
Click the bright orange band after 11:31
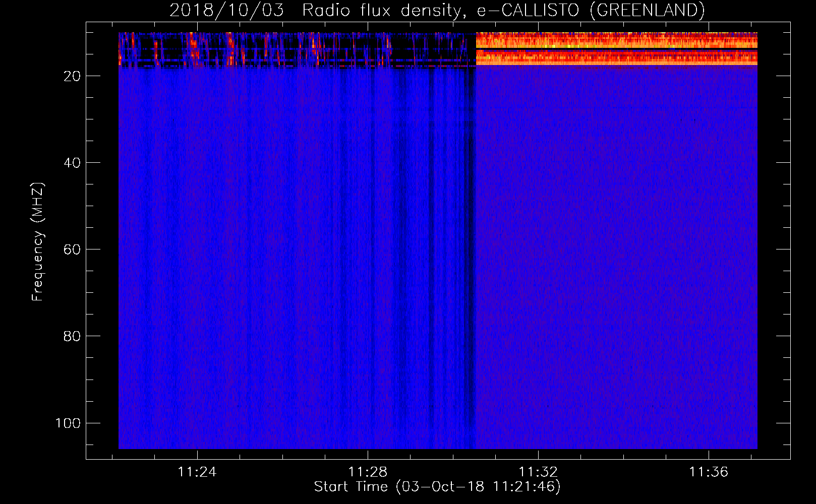616,48
